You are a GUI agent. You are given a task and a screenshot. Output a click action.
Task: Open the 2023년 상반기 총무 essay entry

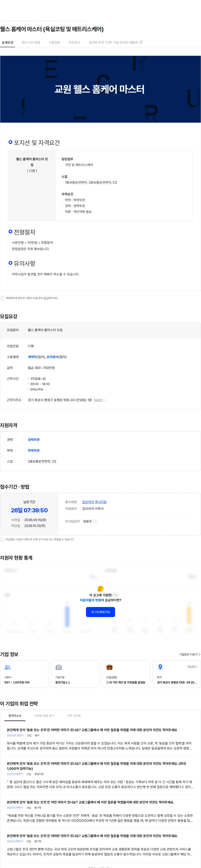[100, 740]
